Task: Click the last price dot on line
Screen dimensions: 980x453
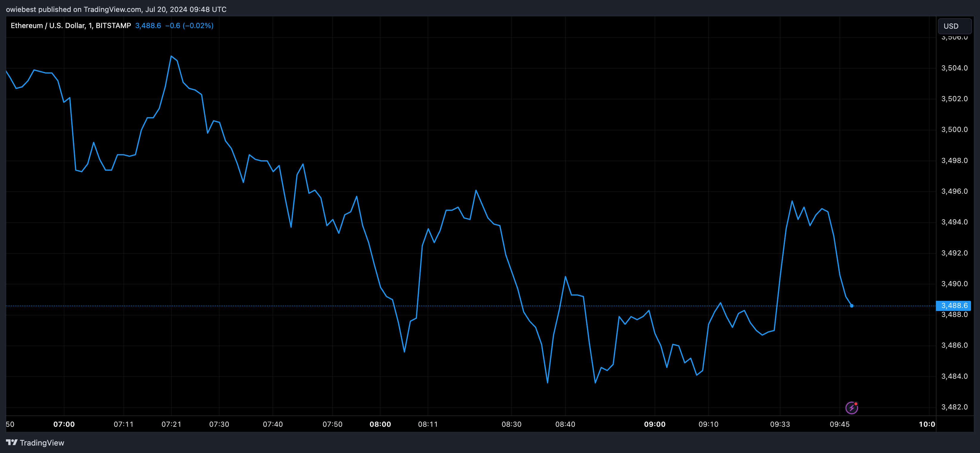Action: point(851,306)
